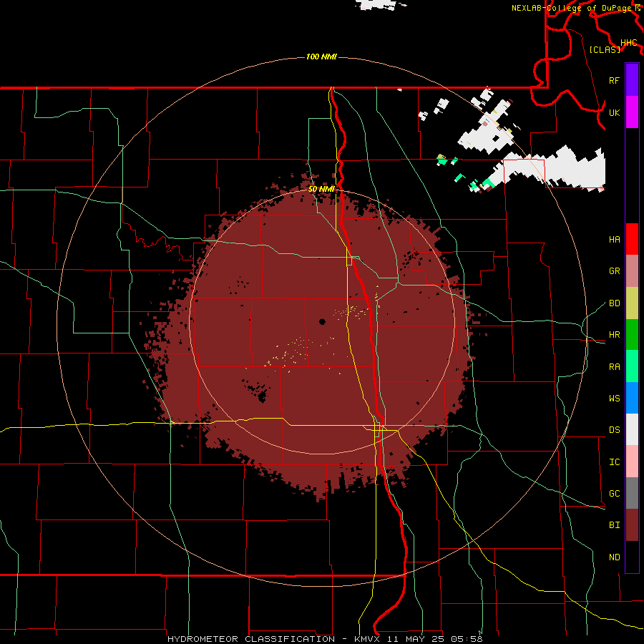Image resolution: width=644 pixels, height=644 pixels.
Task: Click the BI legend label
Action: click(x=614, y=525)
